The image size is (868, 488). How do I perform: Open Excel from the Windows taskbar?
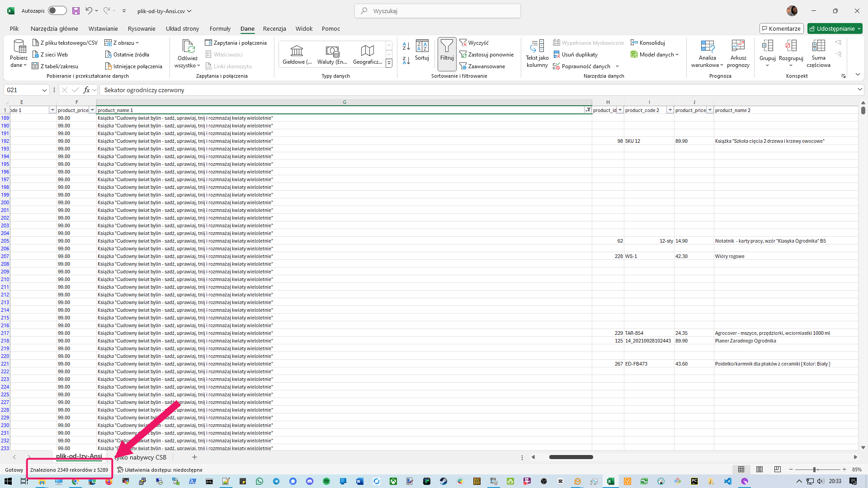pyautogui.click(x=610, y=481)
